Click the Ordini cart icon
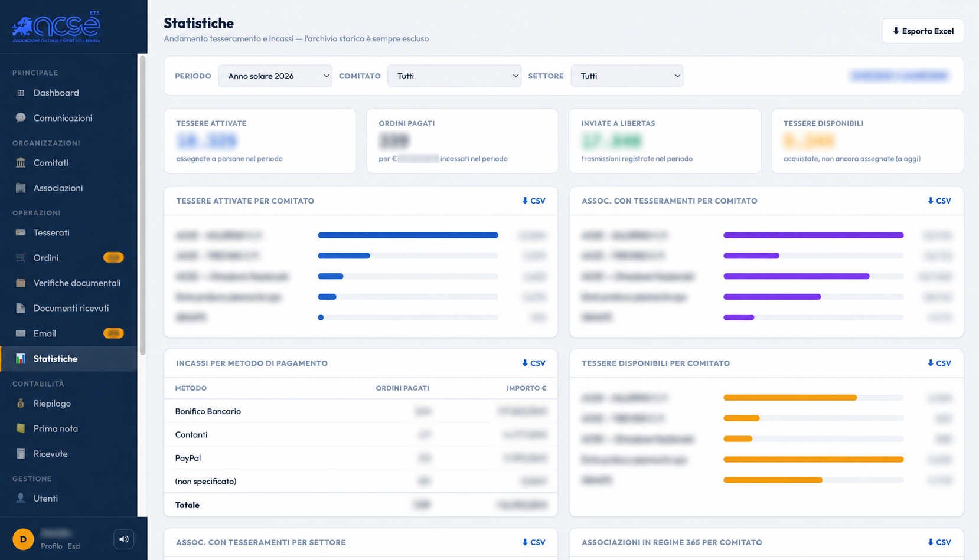 [21, 258]
